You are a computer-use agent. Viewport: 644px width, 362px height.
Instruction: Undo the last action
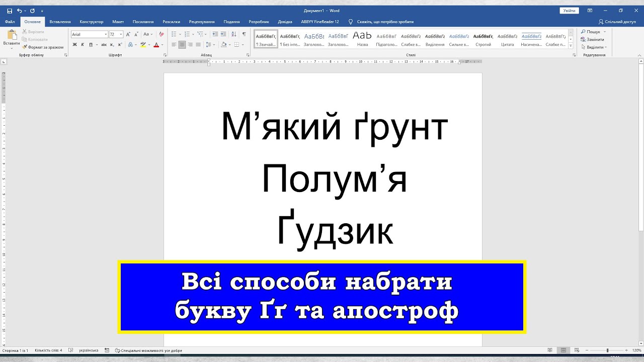[x=19, y=11]
